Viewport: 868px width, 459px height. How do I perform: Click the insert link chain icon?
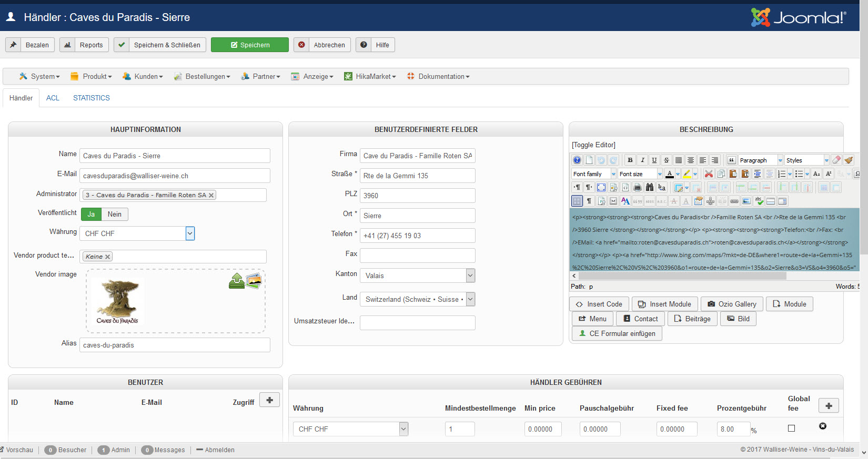coord(734,201)
